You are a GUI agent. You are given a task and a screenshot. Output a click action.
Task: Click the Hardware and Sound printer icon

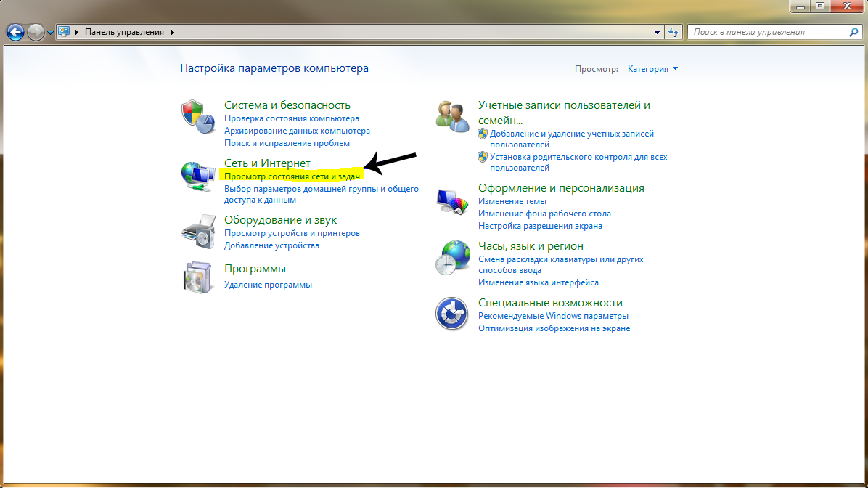[x=198, y=232]
